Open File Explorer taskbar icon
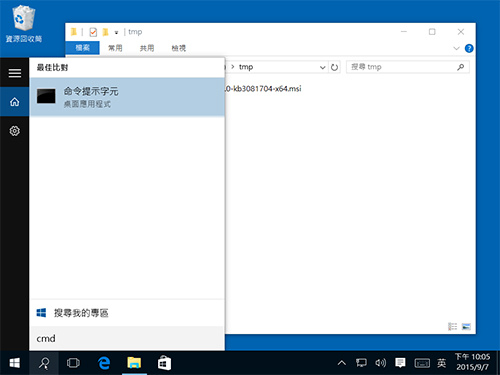The image size is (500, 375). pos(134,363)
